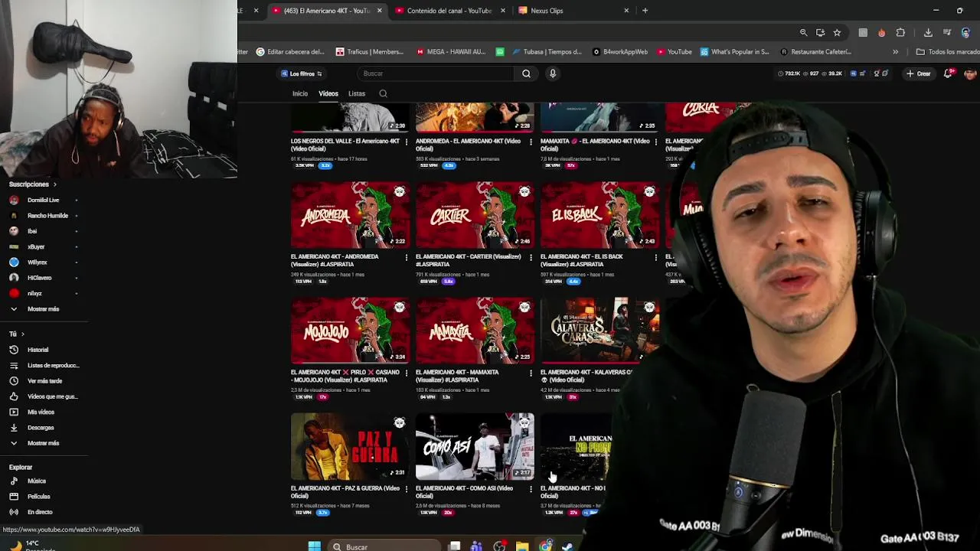This screenshot has width=980, height=551.
Task: Open Domiilol Live channel subscription
Action: [44, 200]
